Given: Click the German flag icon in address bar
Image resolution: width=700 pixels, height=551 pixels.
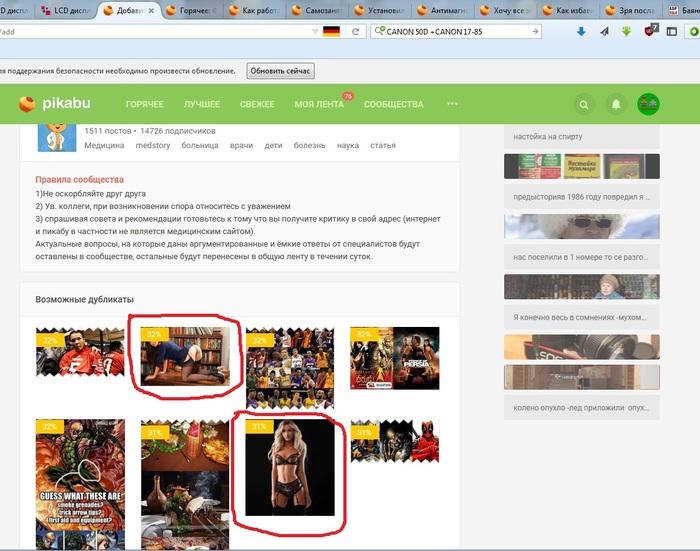Looking at the screenshot, I should click(x=331, y=32).
